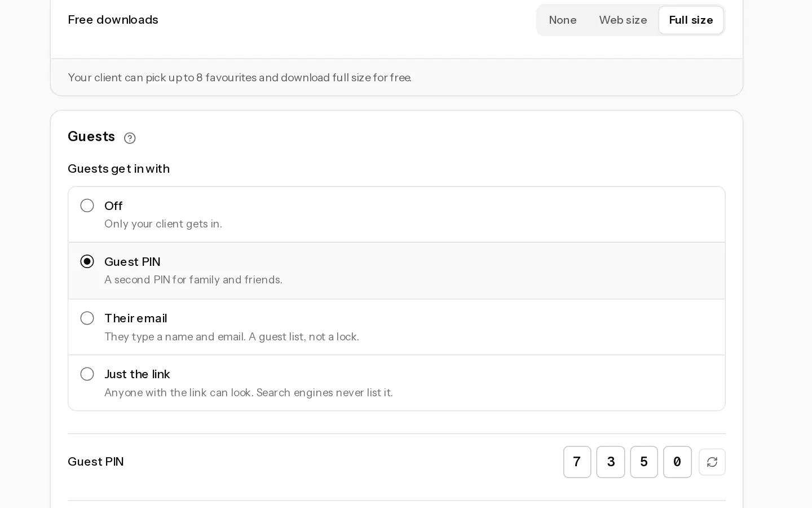This screenshot has width=812, height=508.
Task: Edit third PIN digit box showing 5
Action: pyautogui.click(x=644, y=462)
